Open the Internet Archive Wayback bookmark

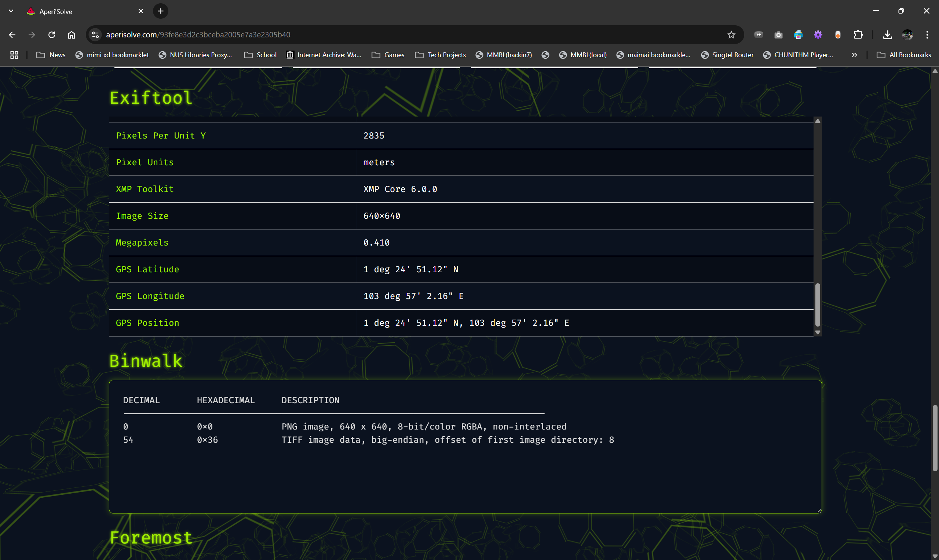(324, 55)
